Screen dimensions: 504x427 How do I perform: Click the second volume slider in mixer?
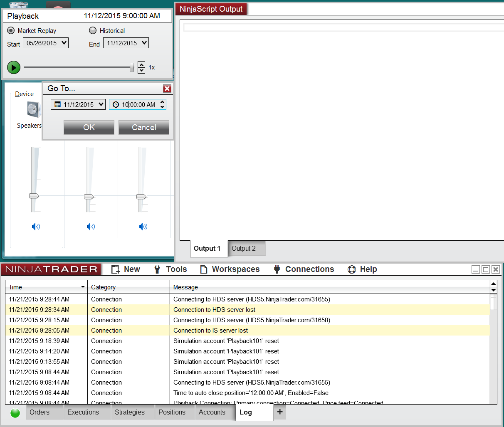tap(89, 196)
